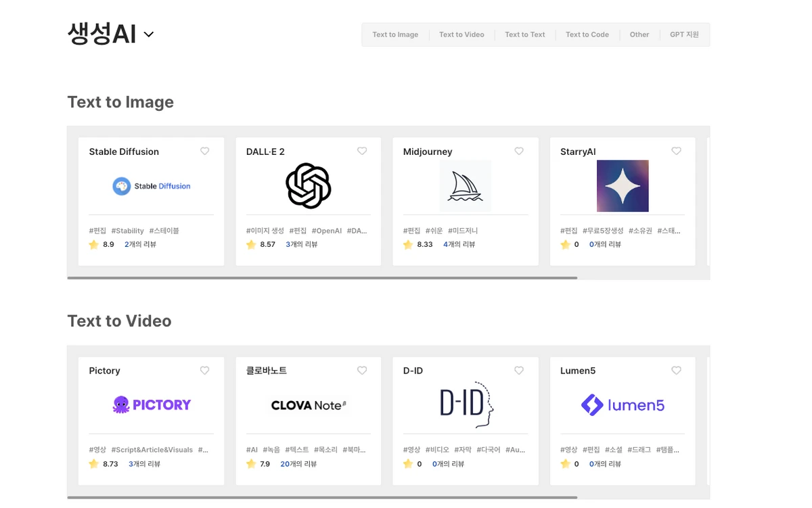Select the Other tab
This screenshot has width=812, height=508.
point(639,34)
